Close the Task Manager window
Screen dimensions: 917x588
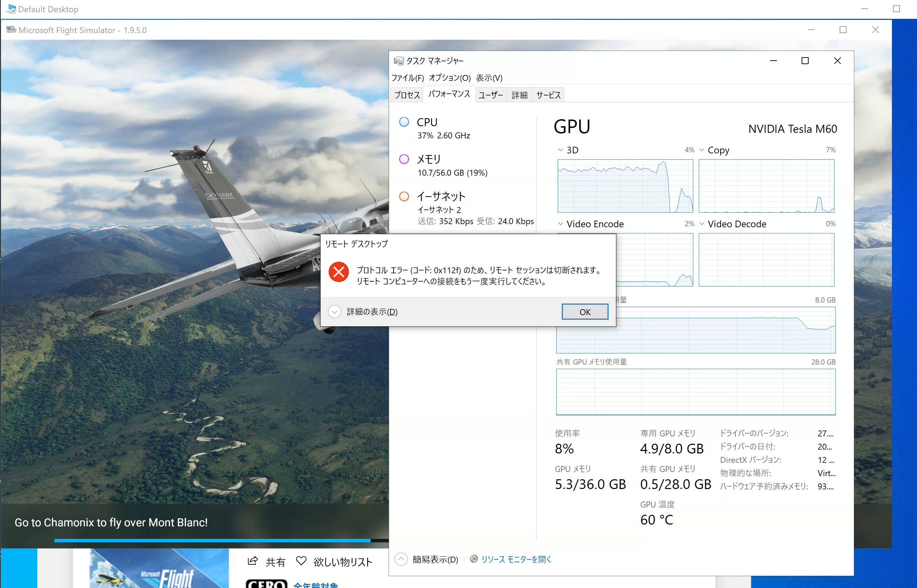837,61
